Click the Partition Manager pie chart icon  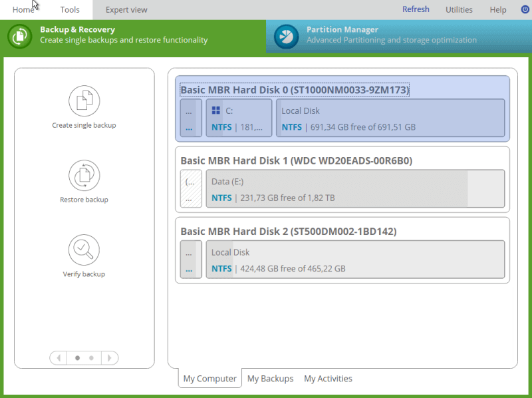pos(287,36)
